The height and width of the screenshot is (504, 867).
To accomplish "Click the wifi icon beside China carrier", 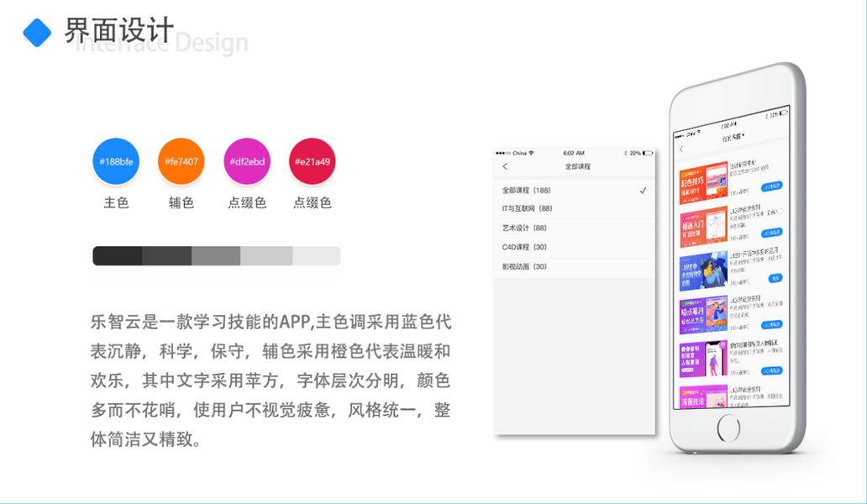I will tap(531, 153).
